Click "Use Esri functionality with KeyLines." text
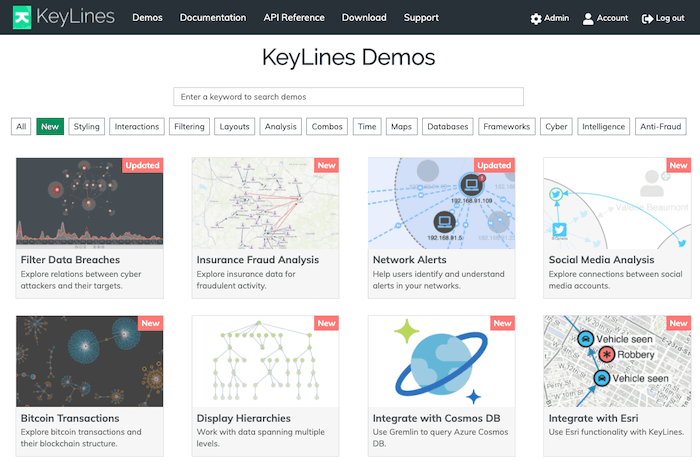700x460 pixels. click(616, 432)
